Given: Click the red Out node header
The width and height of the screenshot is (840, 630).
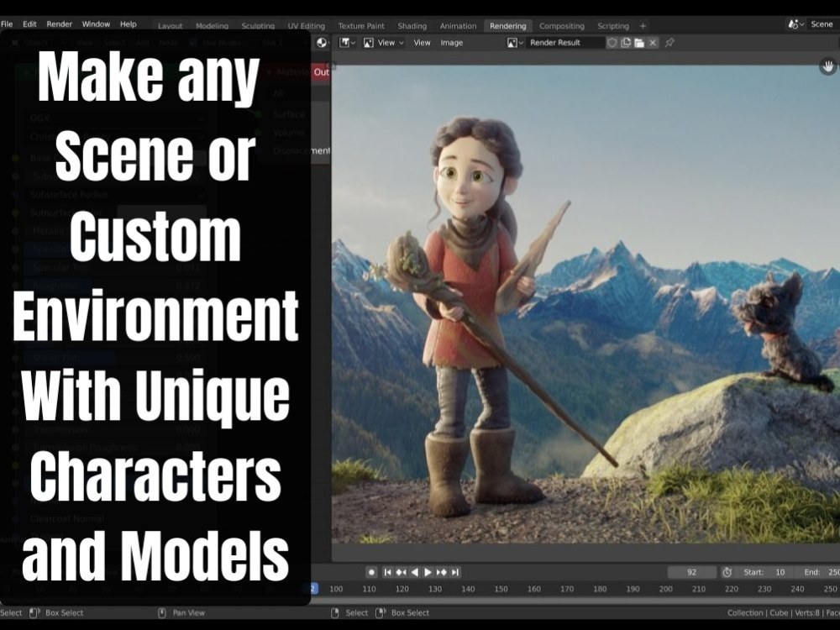Looking at the screenshot, I should point(321,72).
